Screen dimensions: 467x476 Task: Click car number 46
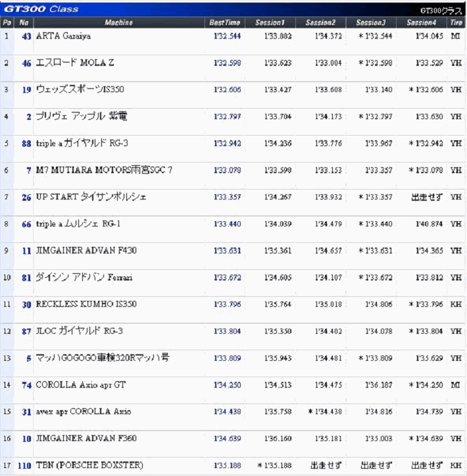(x=26, y=63)
